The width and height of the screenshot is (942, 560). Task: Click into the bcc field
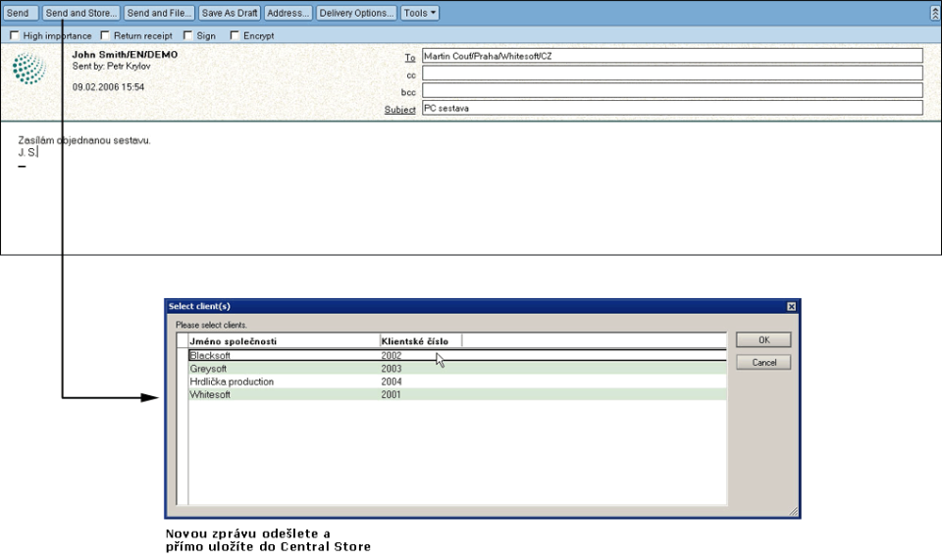coord(671,91)
